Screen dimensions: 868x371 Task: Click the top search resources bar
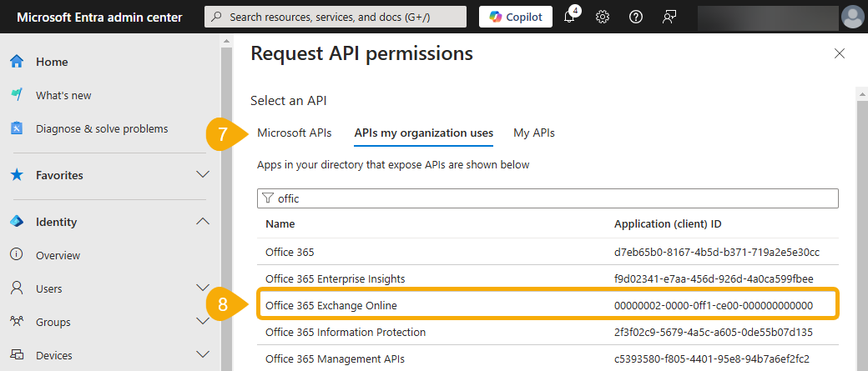[336, 17]
